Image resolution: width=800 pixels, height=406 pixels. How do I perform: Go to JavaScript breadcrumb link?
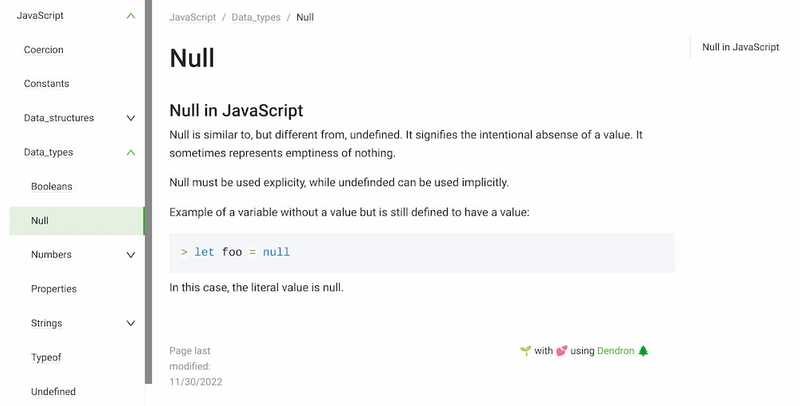click(x=193, y=18)
